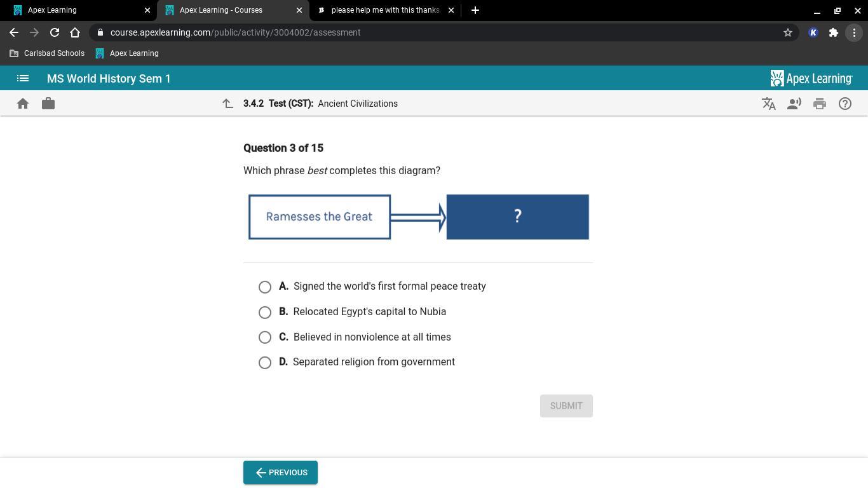Click the browser forward arrow
This screenshot has width=868, height=488.
pyautogui.click(x=34, y=32)
